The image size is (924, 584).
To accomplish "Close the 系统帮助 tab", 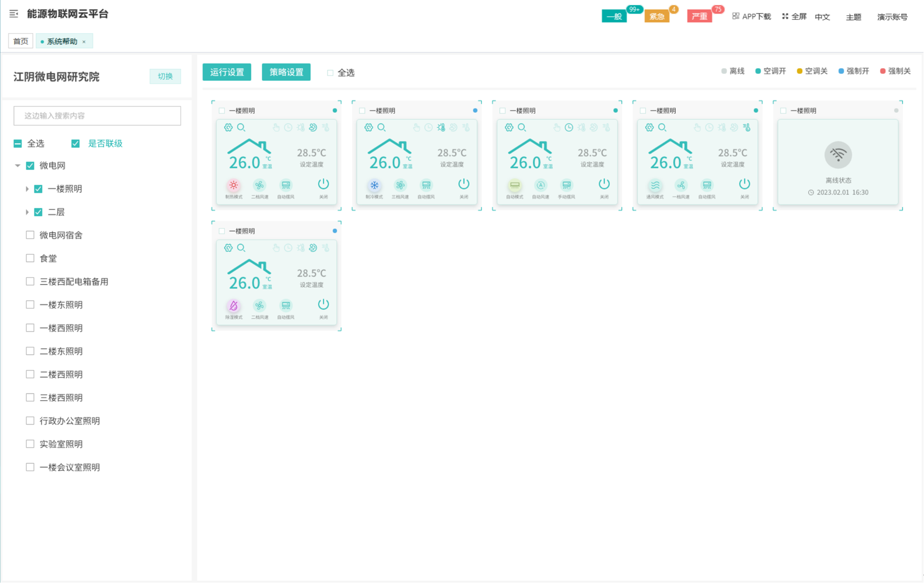I will point(84,42).
